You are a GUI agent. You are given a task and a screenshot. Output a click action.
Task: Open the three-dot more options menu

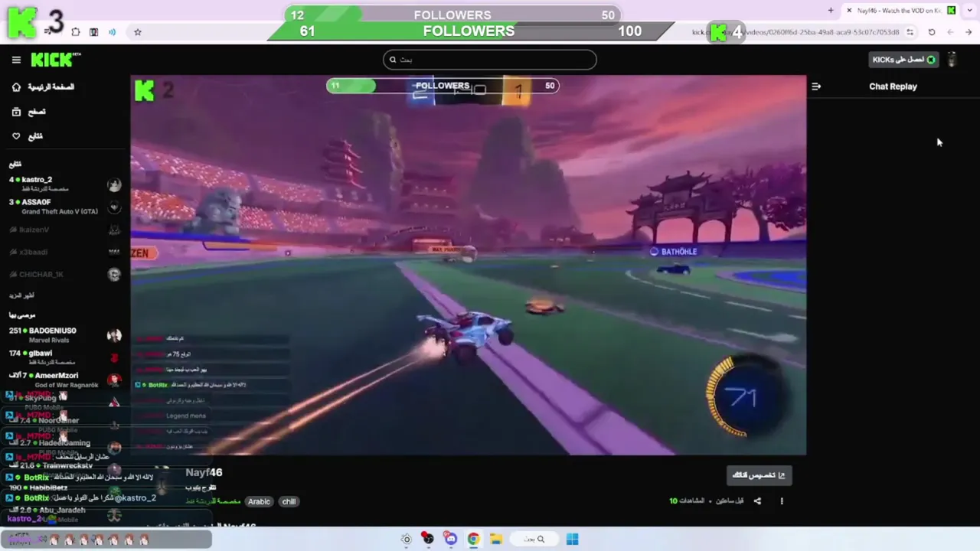(x=782, y=501)
